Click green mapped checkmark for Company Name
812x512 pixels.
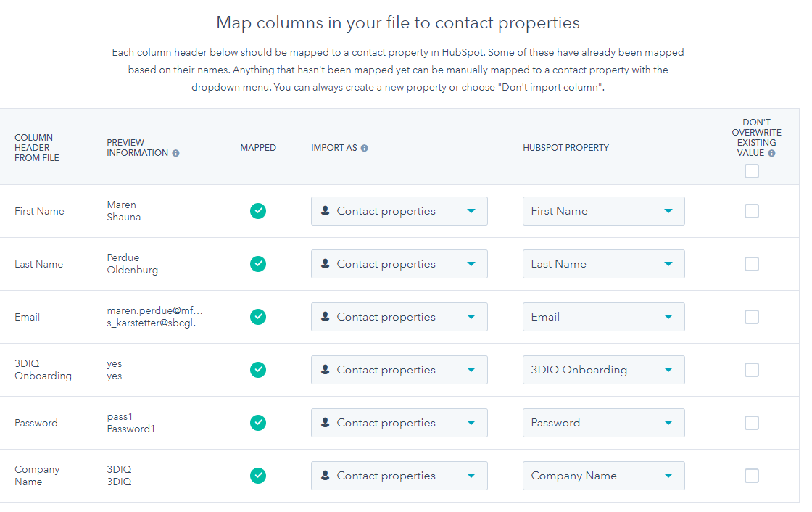pos(258,476)
